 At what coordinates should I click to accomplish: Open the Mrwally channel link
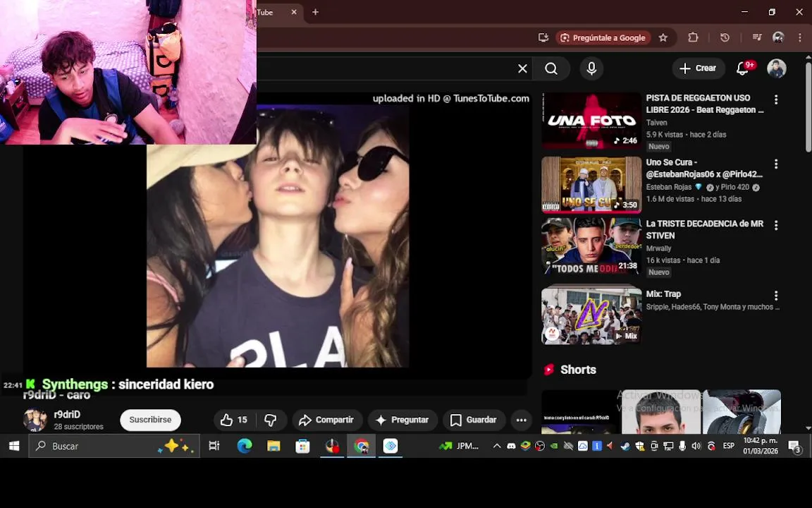coord(658,249)
